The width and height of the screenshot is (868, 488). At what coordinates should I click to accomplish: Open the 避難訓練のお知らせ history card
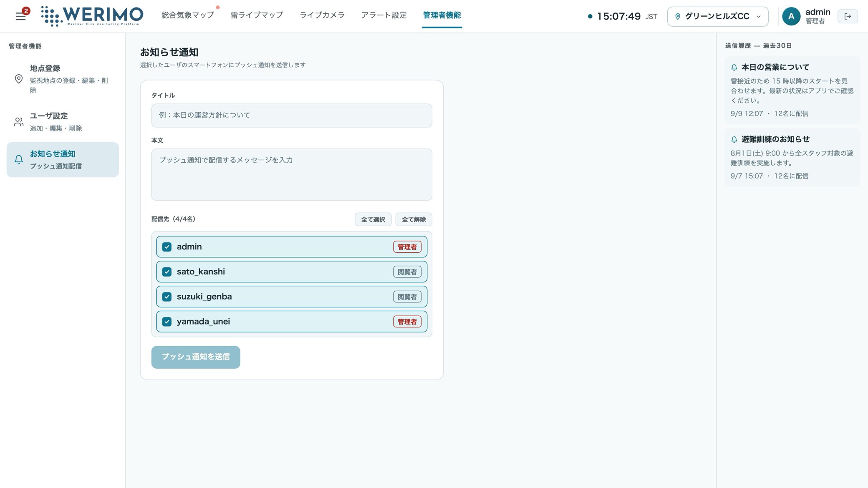click(x=792, y=157)
